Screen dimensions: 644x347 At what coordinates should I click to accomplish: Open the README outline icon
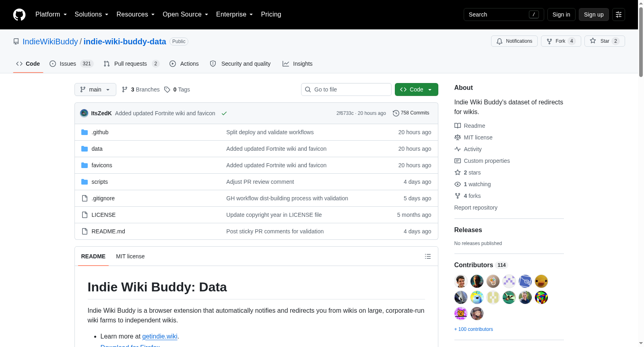click(x=428, y=256)
